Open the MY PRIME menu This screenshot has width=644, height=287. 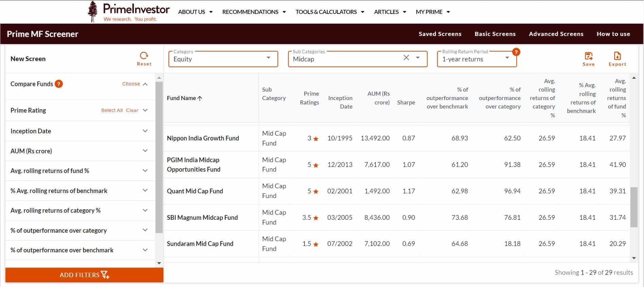pyautogui.click(x=433, y=12)
